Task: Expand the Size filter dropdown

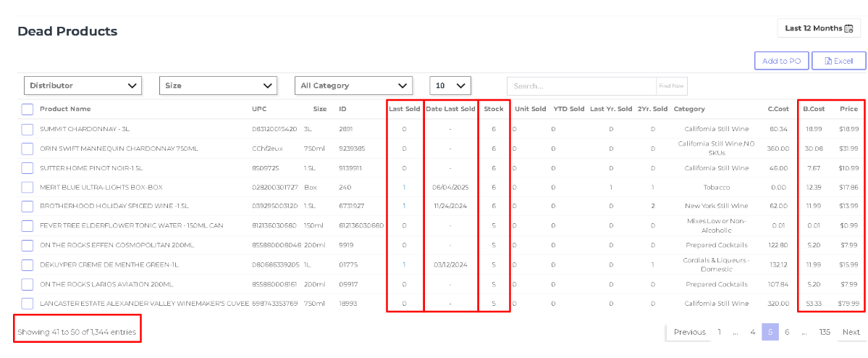Action: pyautogui.click(x=218, y=86)
